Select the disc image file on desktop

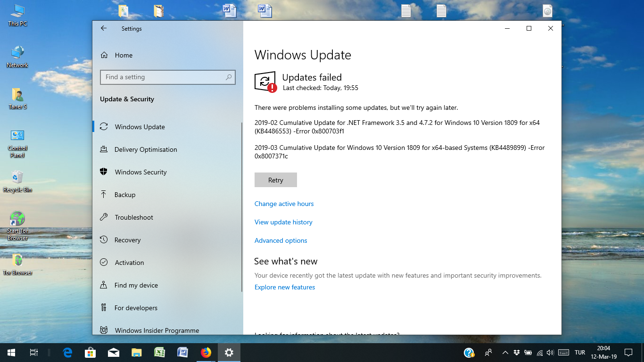[547, 11]
